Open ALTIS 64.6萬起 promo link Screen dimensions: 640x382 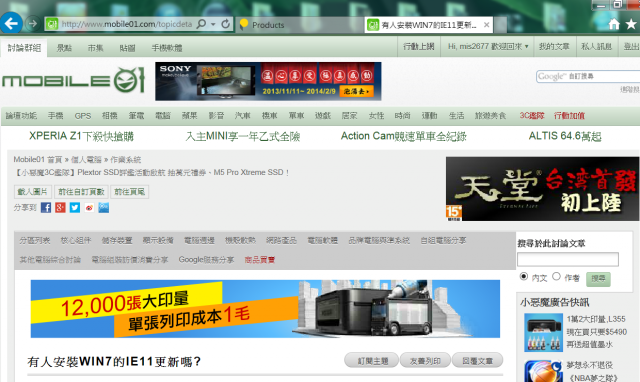click(565, 136)
